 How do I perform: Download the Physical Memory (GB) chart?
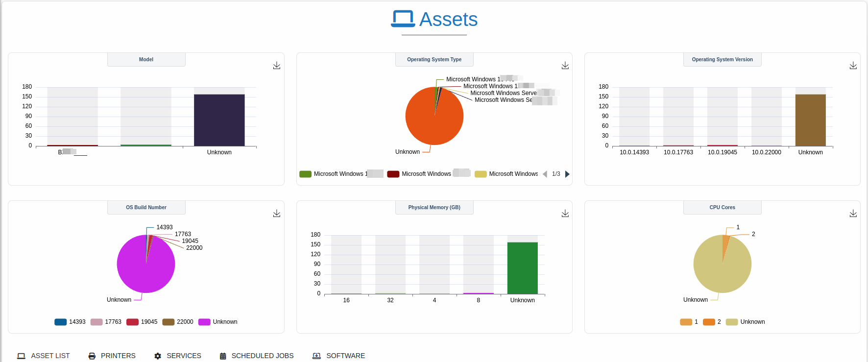[x=565, y=214]
